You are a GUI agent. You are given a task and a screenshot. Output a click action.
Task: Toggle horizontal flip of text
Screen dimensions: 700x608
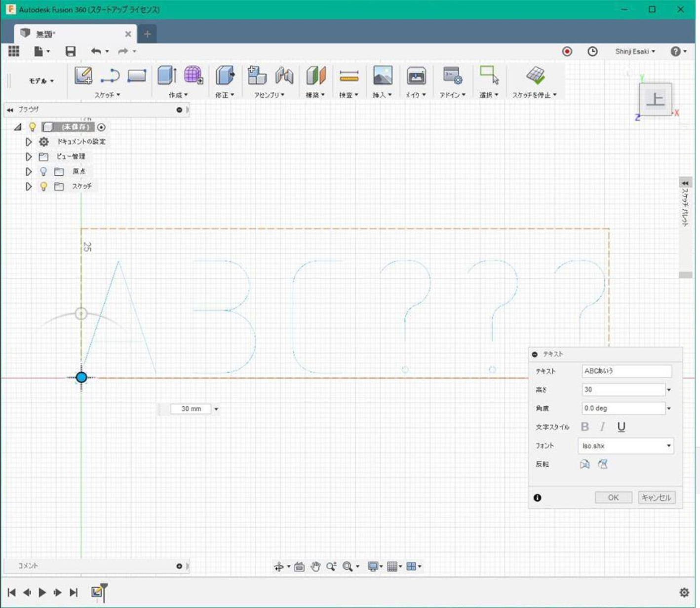coord(585,464)
